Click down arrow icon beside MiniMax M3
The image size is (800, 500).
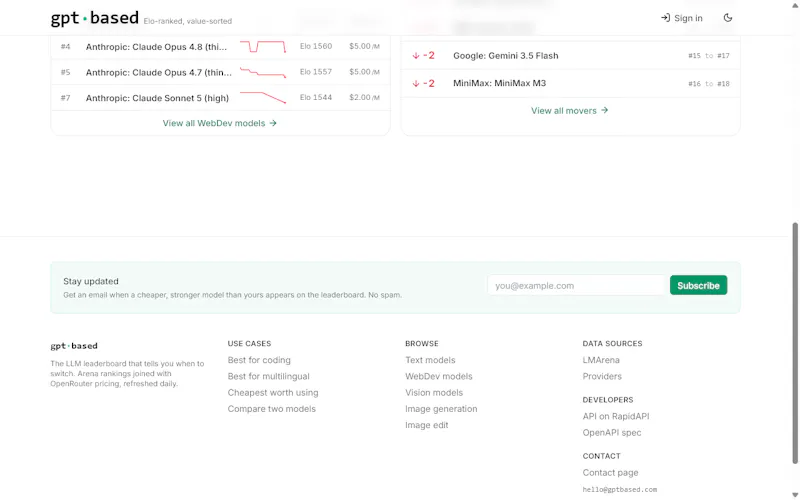pyautogui.click(x=416, y=83)
